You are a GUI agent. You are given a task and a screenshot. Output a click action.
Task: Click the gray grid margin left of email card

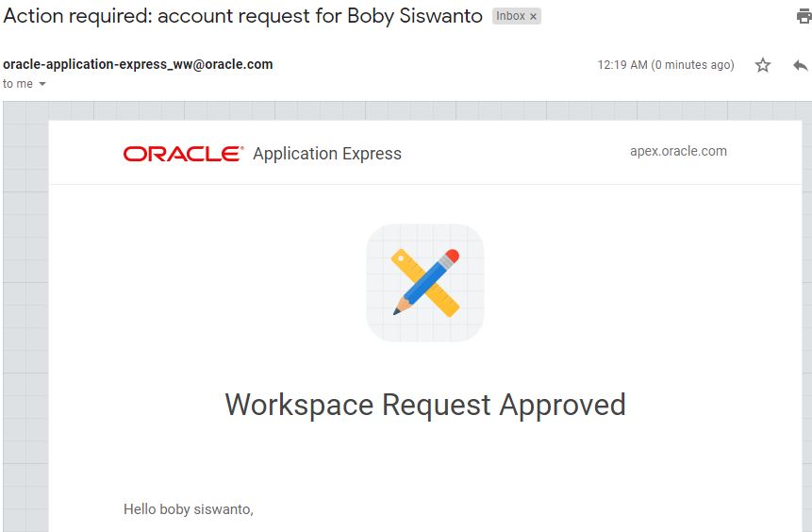(x=25, y=311)
